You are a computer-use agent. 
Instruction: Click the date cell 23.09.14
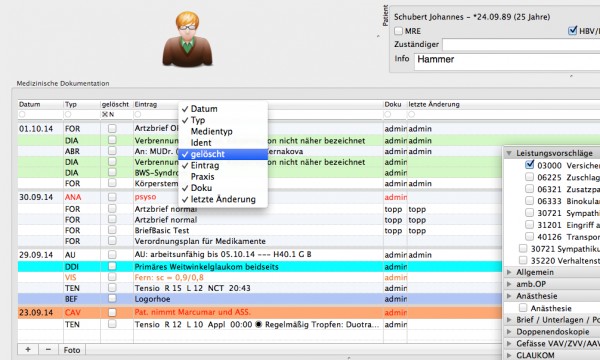pos(36,313)
